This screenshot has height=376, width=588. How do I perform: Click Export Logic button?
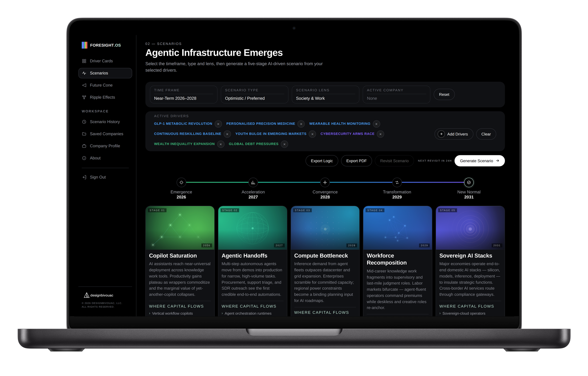click(x=322, y=161)
